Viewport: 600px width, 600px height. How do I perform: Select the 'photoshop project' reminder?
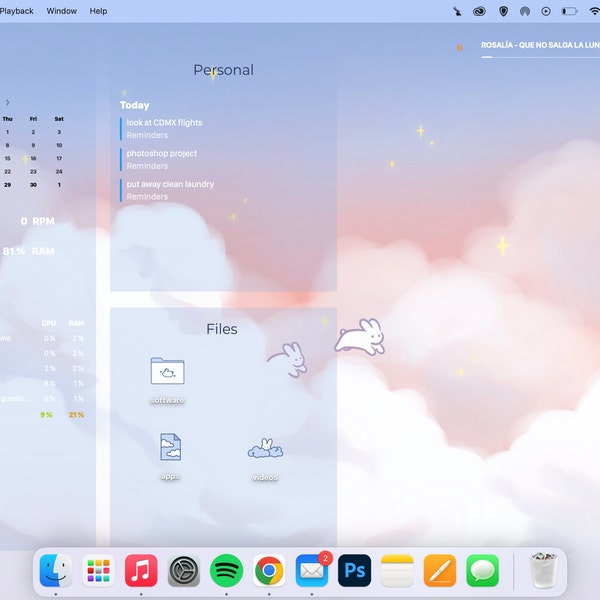(161, 153)
